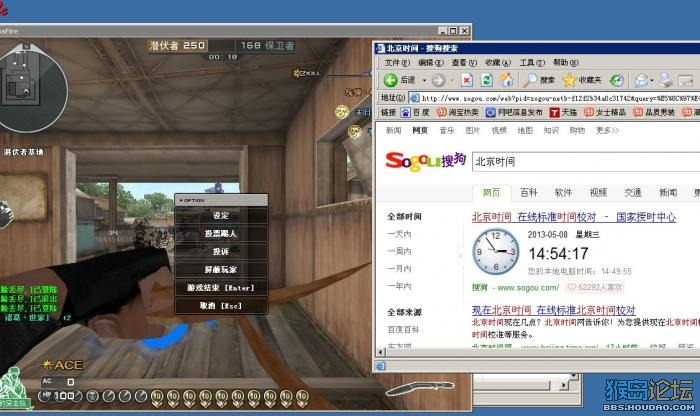
Task: Open the 北京时间 在线标准时间校对 国家授时中心 result
Action: click(x=574, y=217)
